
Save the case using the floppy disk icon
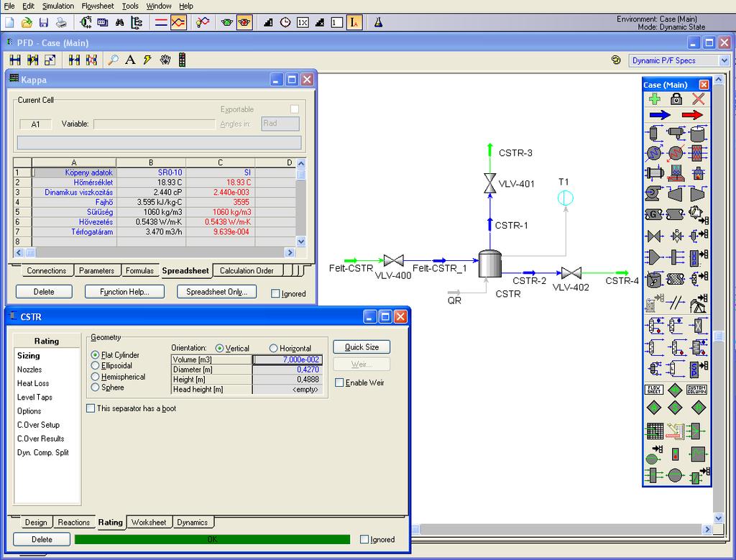[44, 22]
